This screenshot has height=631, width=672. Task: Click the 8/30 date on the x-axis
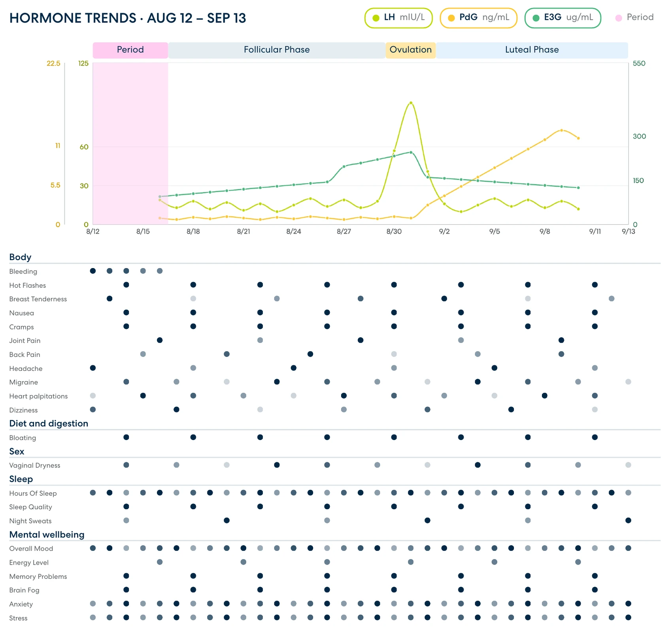394,232
